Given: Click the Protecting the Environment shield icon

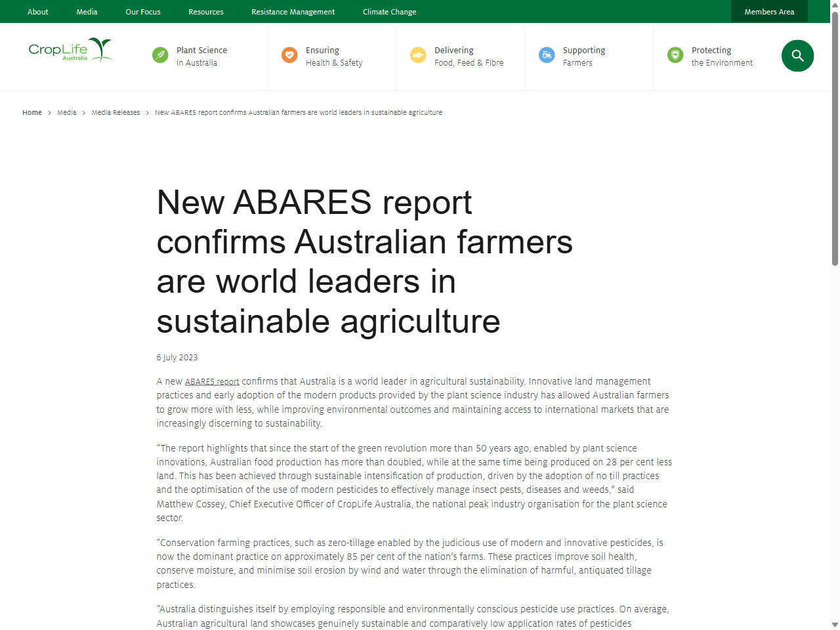Looking at the screenshot, I should click(675, 55).
